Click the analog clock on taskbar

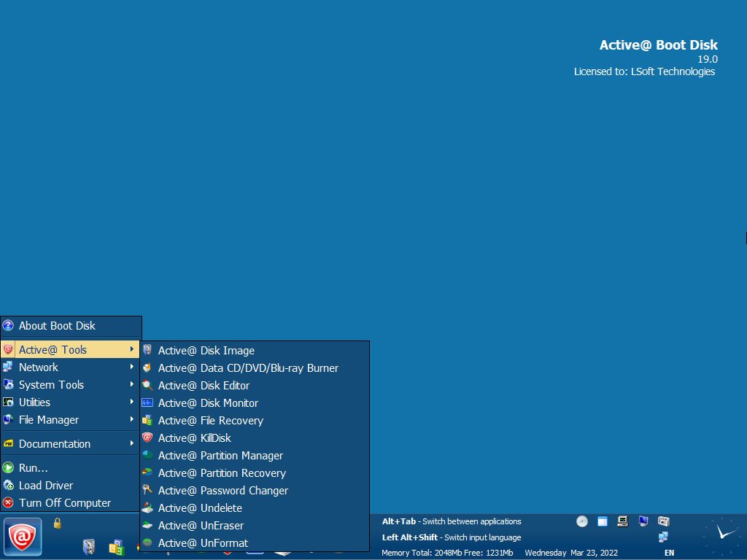coord(724,534)
